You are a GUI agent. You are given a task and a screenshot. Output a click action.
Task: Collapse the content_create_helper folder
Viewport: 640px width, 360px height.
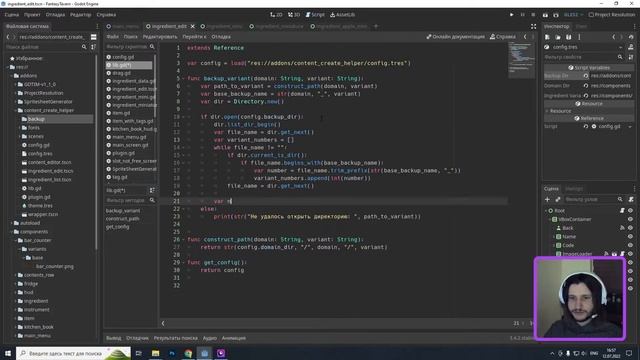click(x=16, y=111)
